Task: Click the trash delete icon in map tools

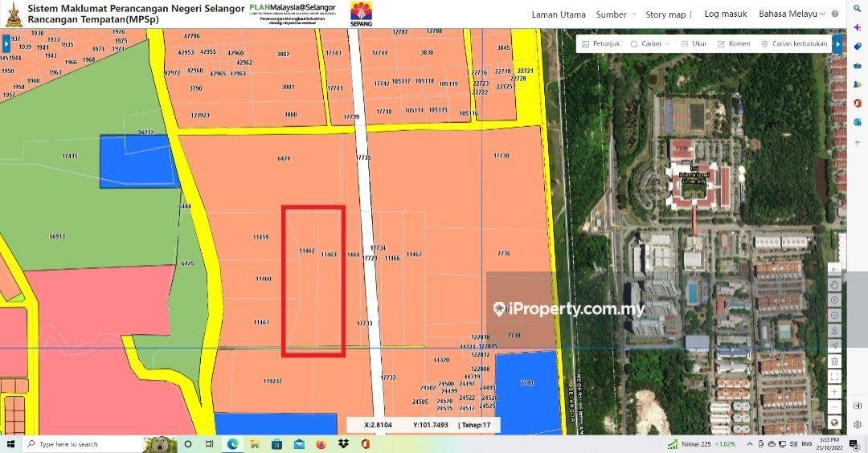Action: pos(835,361)
